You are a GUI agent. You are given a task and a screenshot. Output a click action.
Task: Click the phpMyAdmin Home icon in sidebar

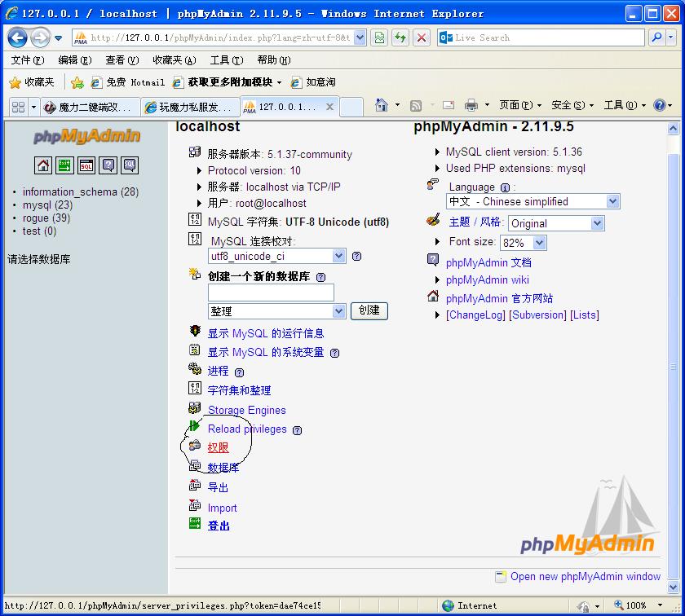click(x=43, y=165)
